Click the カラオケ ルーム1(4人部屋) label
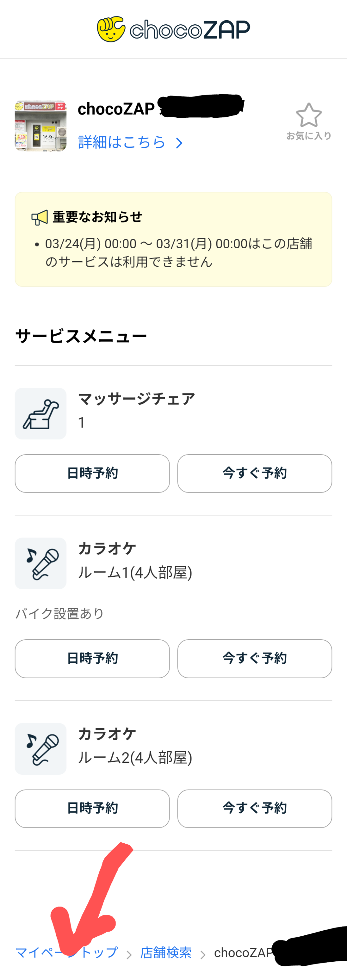Viewport: 347px width, 980px height. (135, 572)
